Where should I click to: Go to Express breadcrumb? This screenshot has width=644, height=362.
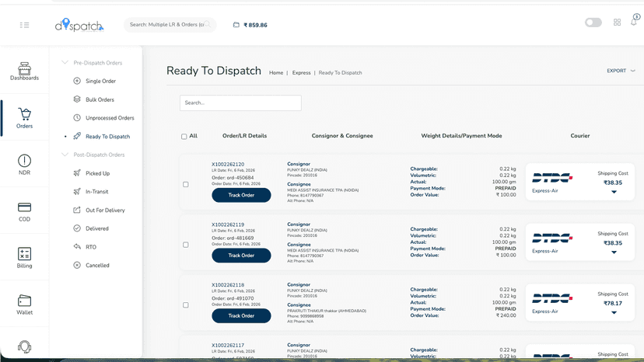(x=301, y=73)
